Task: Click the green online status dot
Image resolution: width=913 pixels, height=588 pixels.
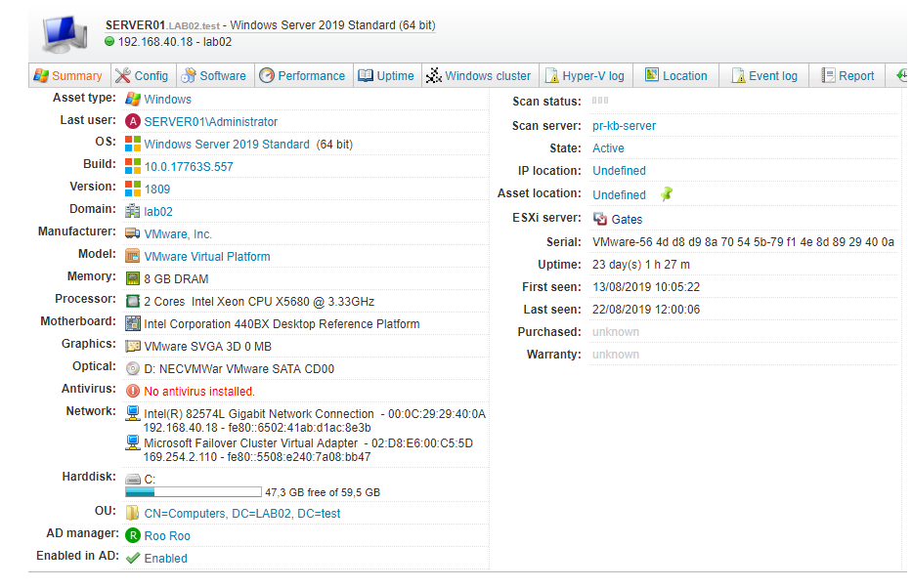Action: (x=109, y=41)
